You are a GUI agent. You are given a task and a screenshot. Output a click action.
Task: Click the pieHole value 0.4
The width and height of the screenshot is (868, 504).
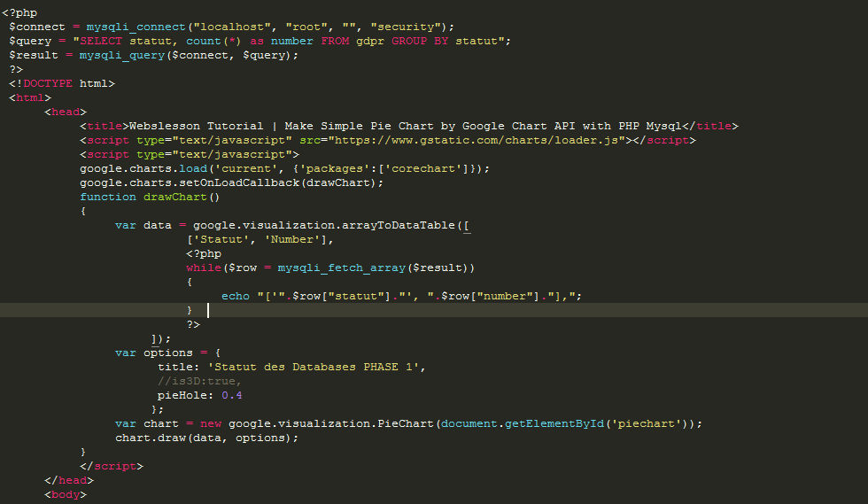[231, 395]
